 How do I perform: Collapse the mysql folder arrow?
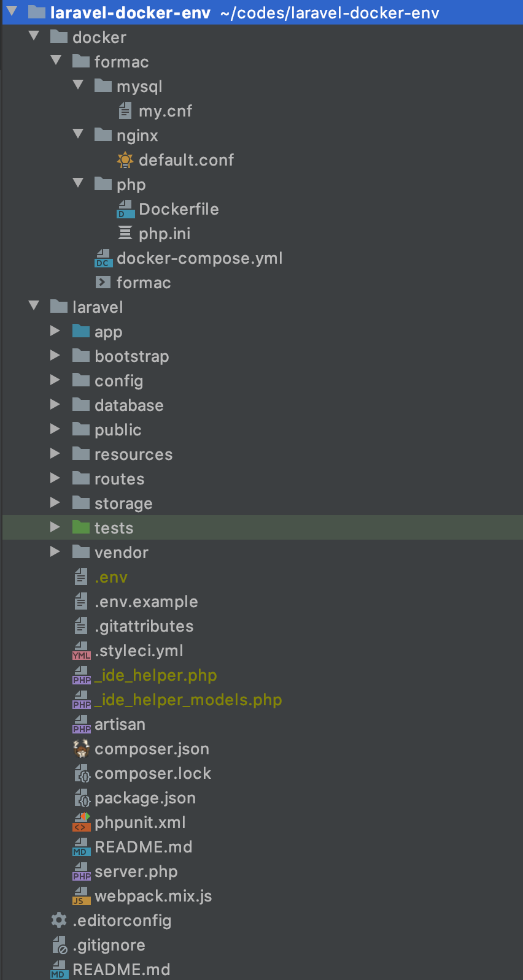click(x=78, y=85)
